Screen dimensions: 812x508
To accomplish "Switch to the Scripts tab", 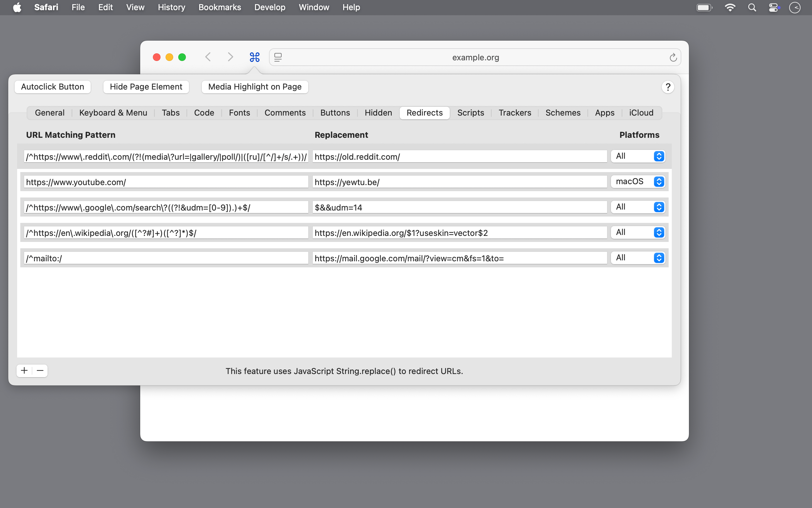I will (x=470, y=113).
